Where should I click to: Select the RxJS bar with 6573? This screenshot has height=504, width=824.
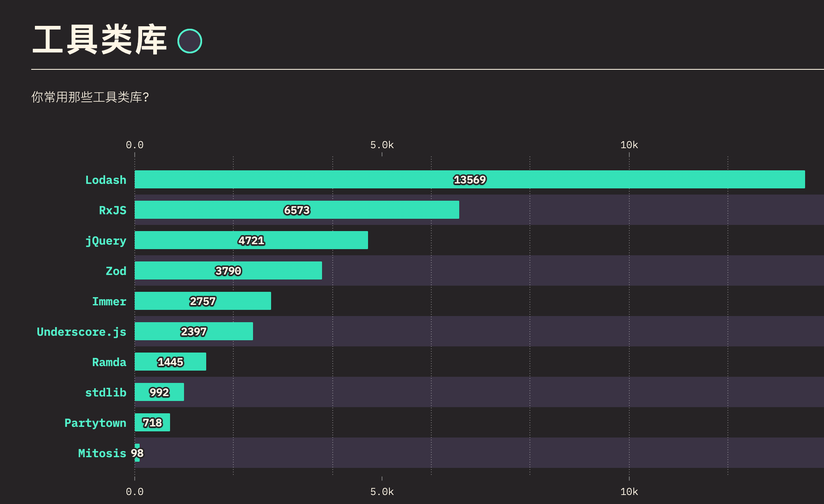pyautogui.click(x=297, y=210)
